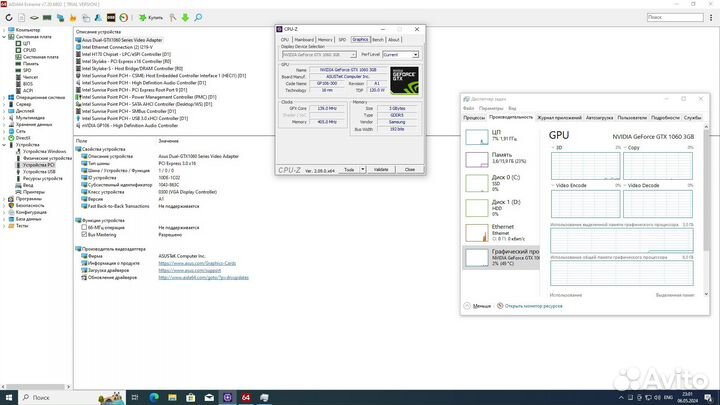This screenshot has height=405, width=720.
Task: Collapse the Устройства tree node
Action: tap(4, 145)
